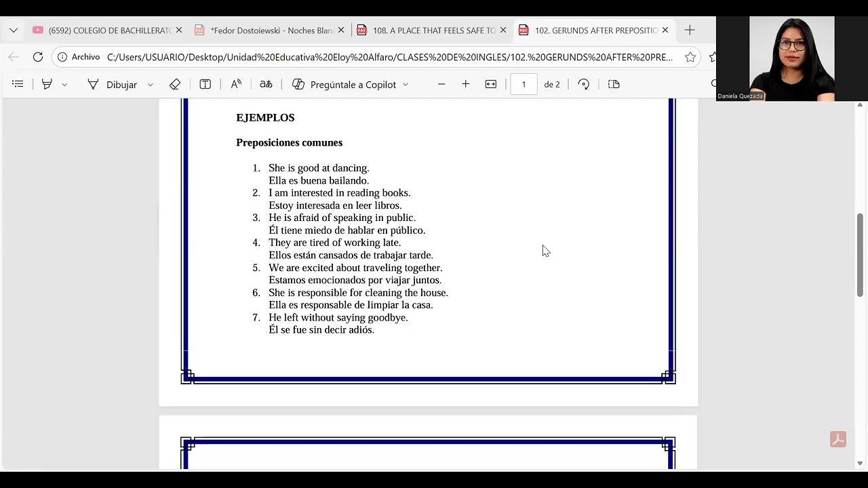Click 'I am interested in reading books.'
This screenshot has height=488, width=868.
[340, 193]
